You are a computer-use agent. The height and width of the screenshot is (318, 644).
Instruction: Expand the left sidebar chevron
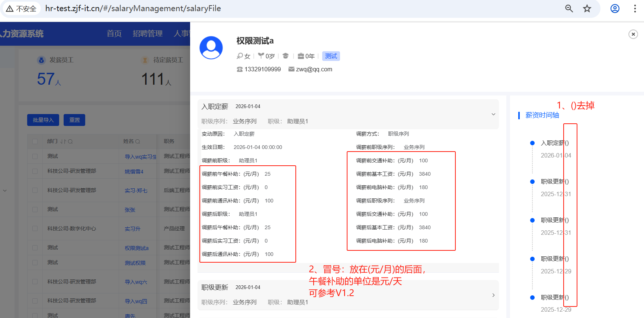tap(5, 191)
